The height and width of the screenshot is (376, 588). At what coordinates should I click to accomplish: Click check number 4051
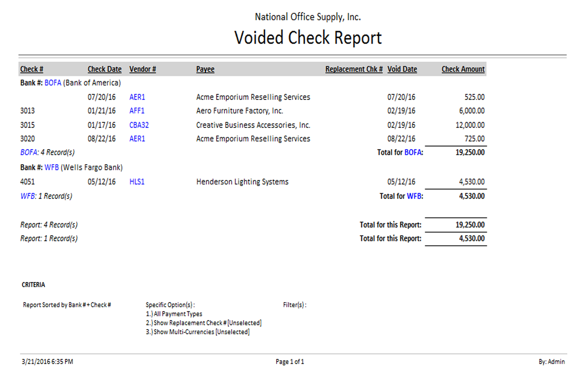[27, 182]
